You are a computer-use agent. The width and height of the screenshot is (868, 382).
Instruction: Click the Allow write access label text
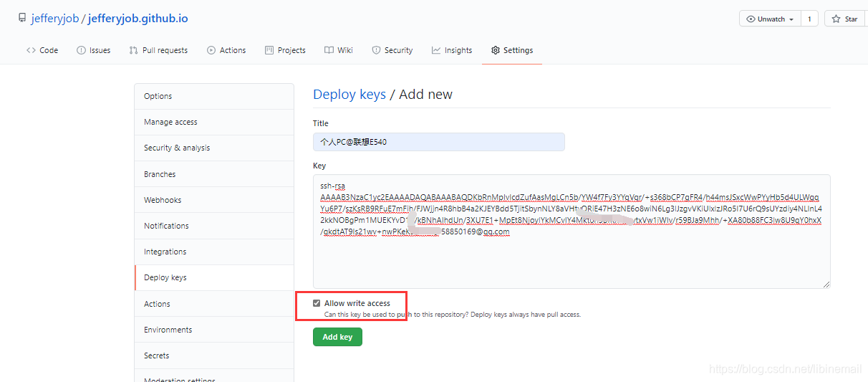[357, 303]
